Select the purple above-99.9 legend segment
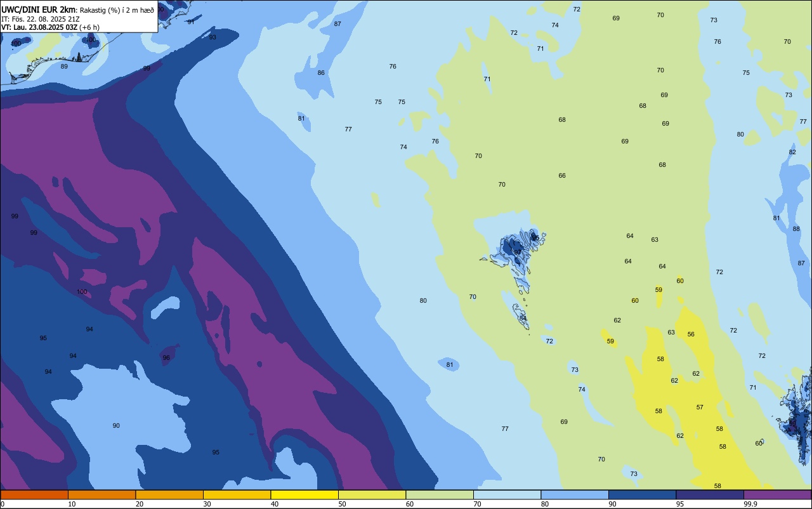 point(777,494)
